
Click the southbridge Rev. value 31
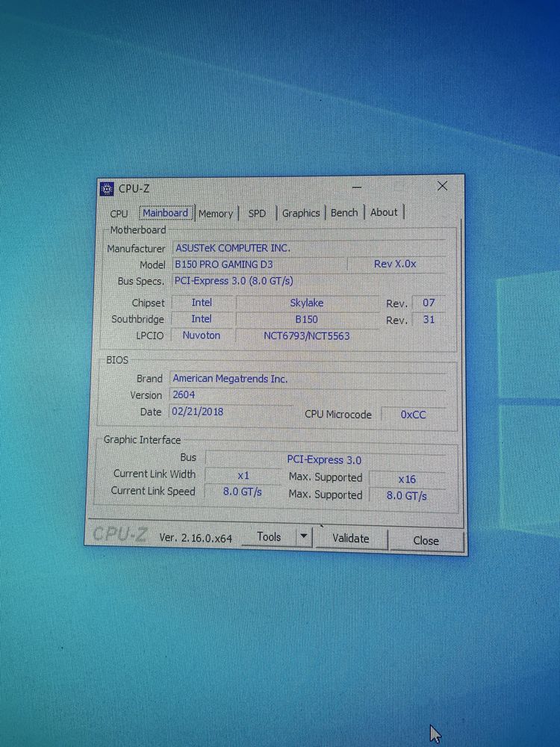click(x=429, y=319)
